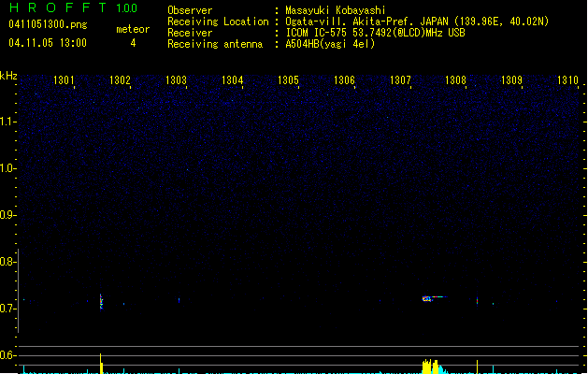Click the 1305 time marker
This screenshot has height=374, width=588.
(288, 80)
